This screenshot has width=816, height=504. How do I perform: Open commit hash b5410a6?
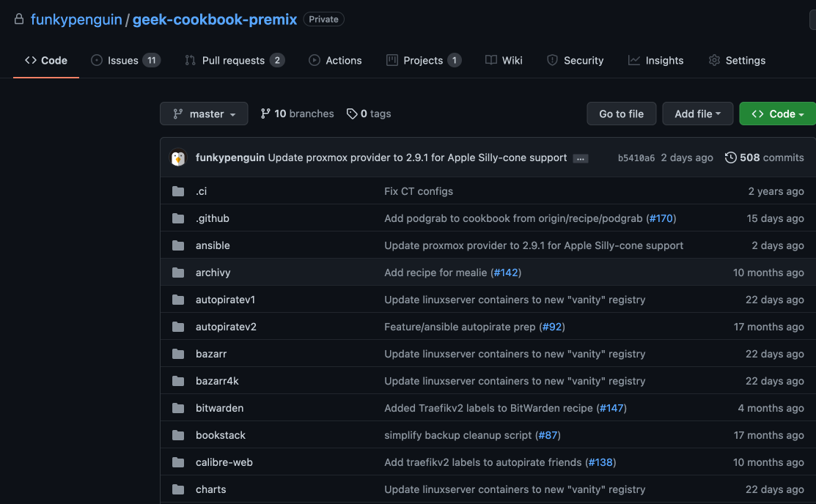tap(636, 157)
